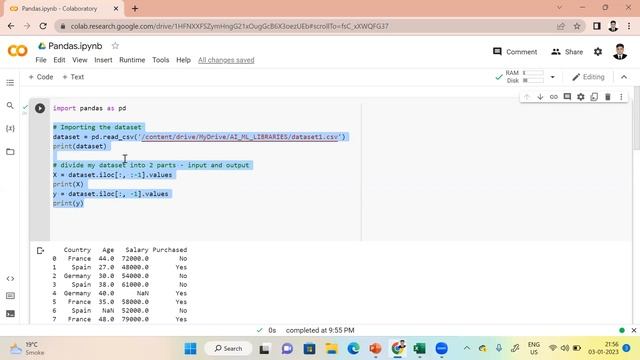Run the code cell with the play button
Screen dimensions: 640x360
point(40,108)
